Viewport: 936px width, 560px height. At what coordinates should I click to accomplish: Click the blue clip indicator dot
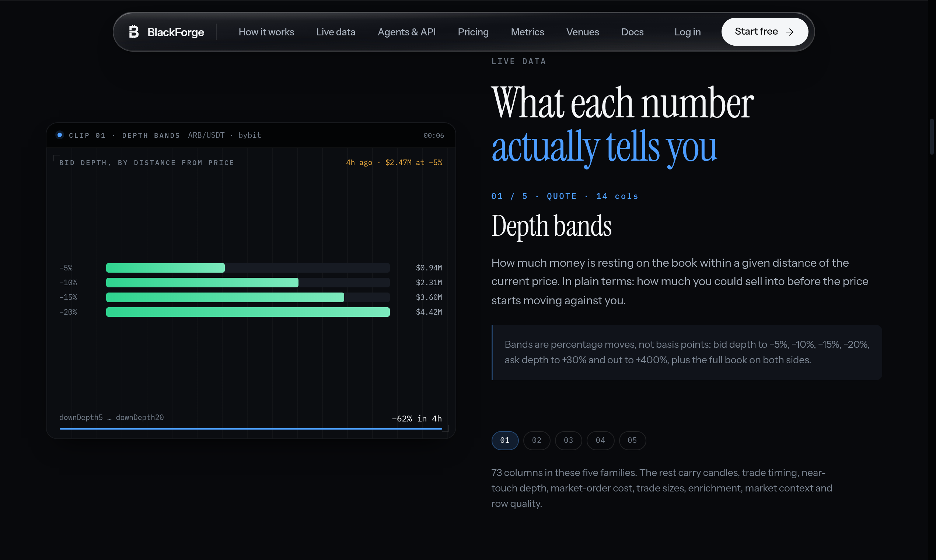(60, 135)
